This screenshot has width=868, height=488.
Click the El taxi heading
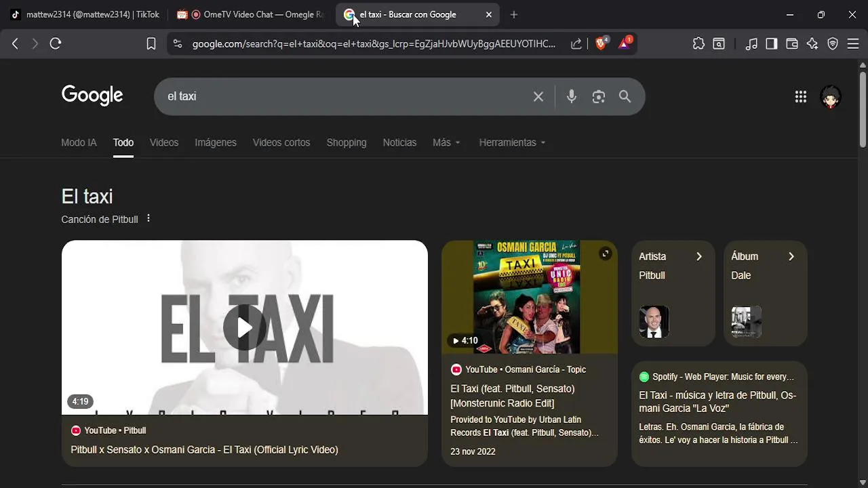coord(87,197)
